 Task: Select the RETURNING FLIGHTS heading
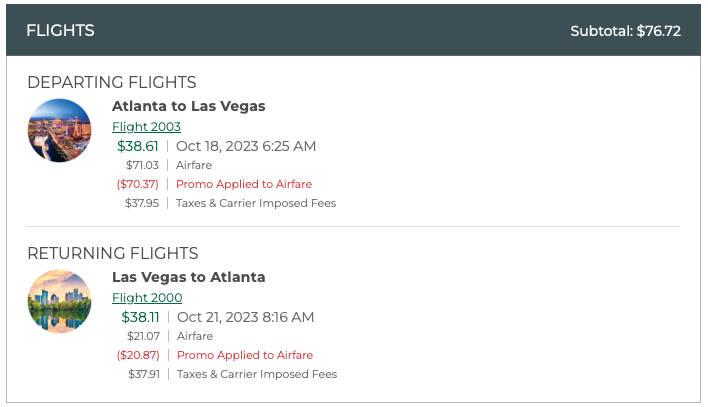pyautogui.click(x=112, y=253)
